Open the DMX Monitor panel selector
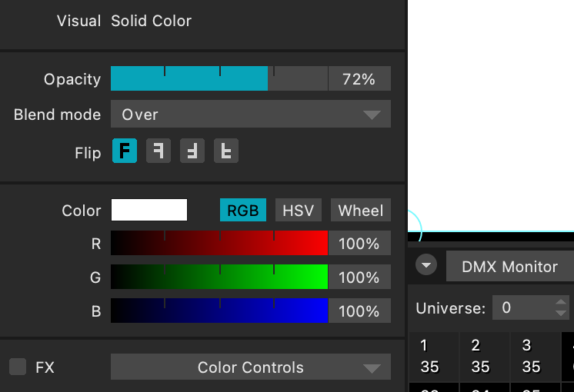 [509, 266]
